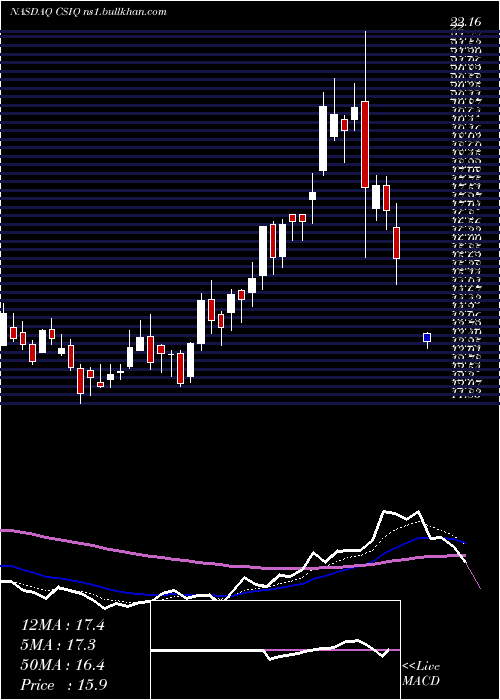Click the NASDAQ CSIQ ns1.bullkhan.com title text
The width and height of the screenshot is (500, 700).
click(88, 12)
